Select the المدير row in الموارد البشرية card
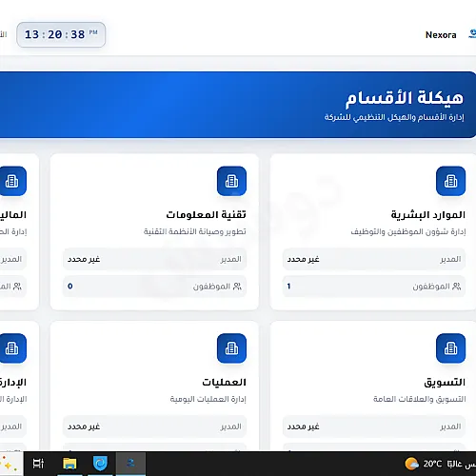This screenshot has width=476, height=476. click(374, 259)
